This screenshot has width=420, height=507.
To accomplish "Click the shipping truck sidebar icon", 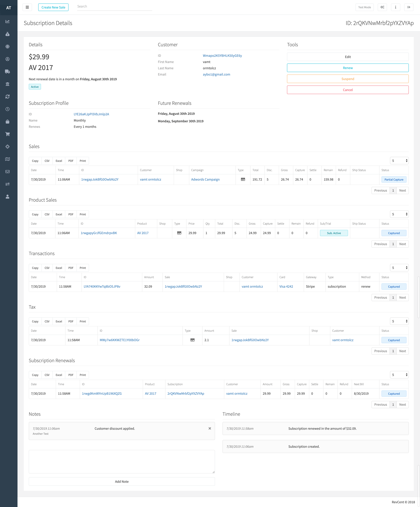I will coord(7,71).
